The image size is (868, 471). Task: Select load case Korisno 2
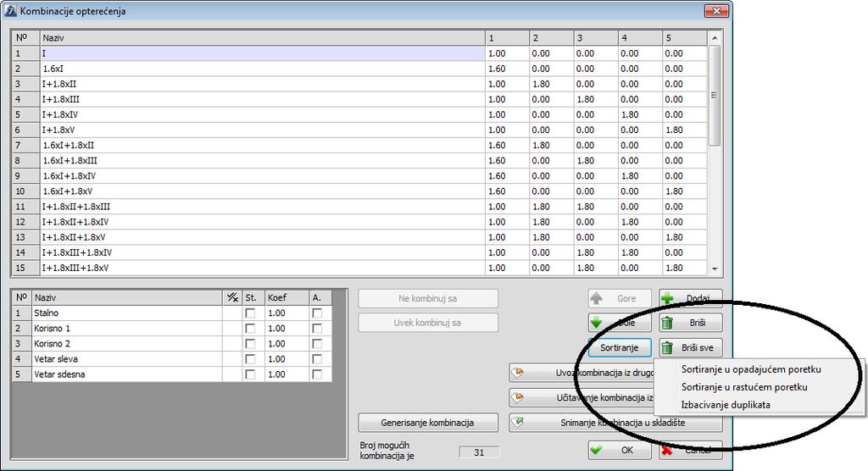pyautogui.click(x=127, y=344)
